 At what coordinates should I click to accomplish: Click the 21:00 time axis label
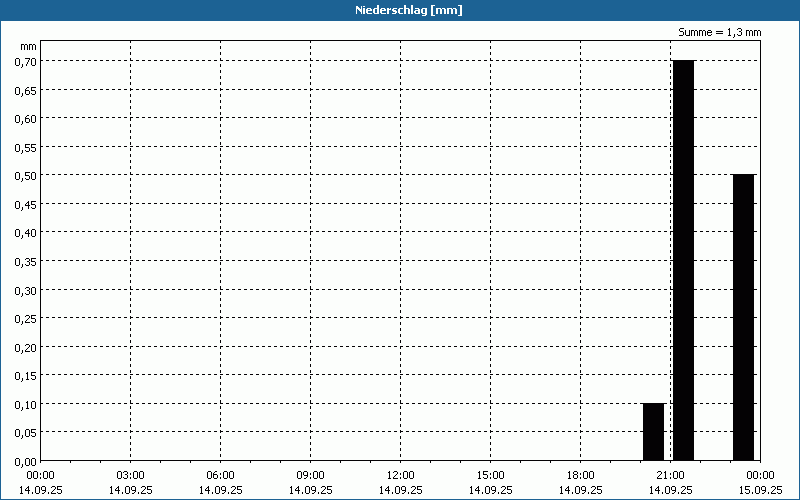point(670,475)
